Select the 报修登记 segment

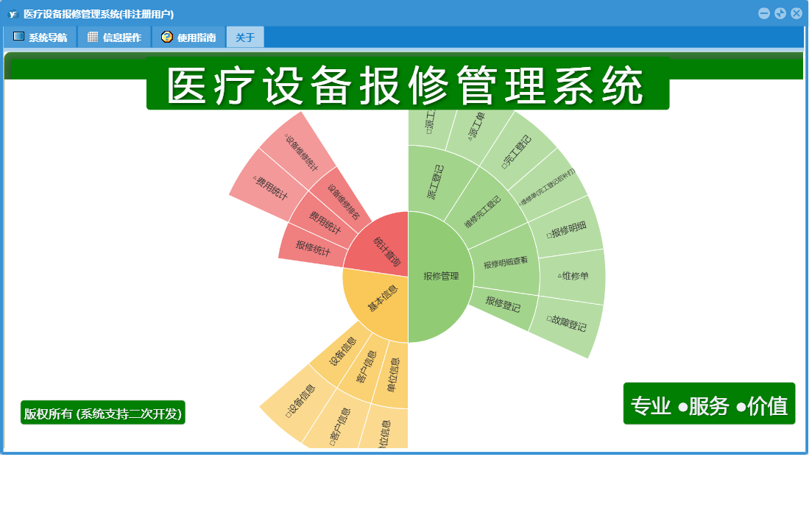503,304
